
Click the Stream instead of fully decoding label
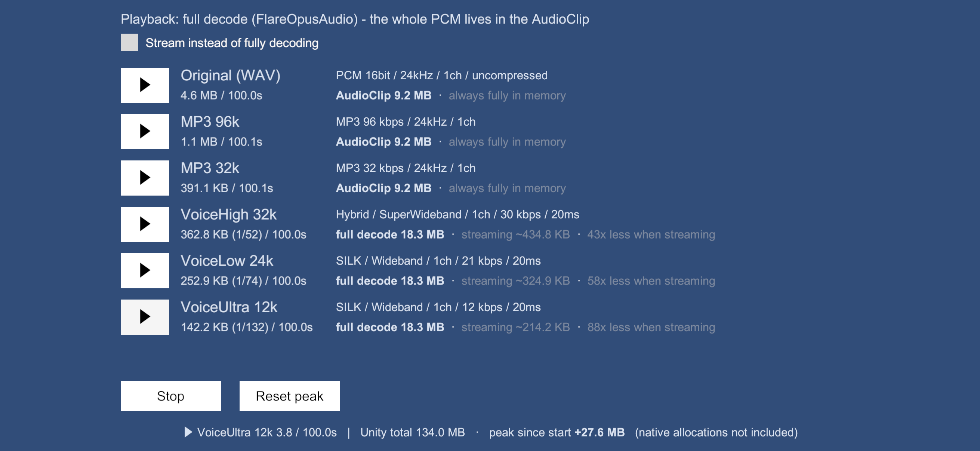pos(232,43)
